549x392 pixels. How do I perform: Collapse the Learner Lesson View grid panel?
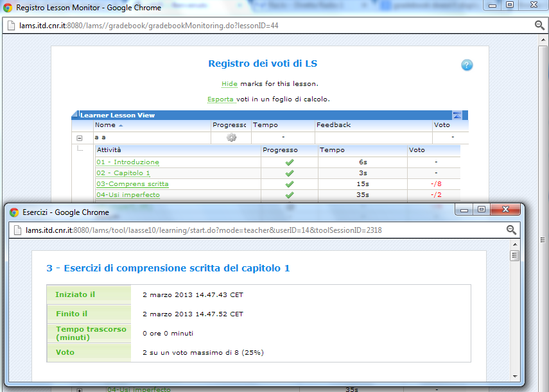457,115
